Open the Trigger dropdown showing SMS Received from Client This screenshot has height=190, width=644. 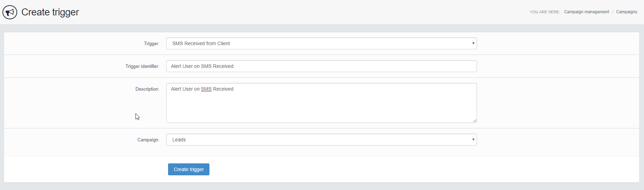[x=315, y=43]
